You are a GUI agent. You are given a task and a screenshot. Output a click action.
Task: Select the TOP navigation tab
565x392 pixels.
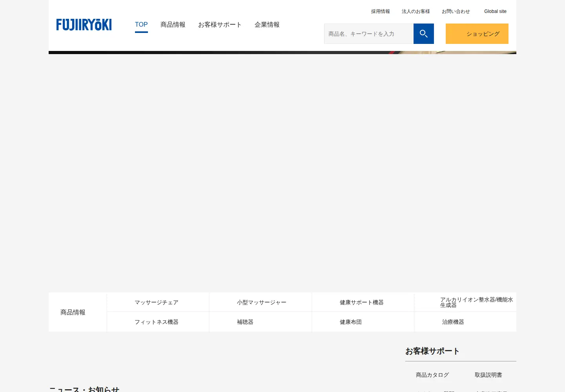(141, 25)
